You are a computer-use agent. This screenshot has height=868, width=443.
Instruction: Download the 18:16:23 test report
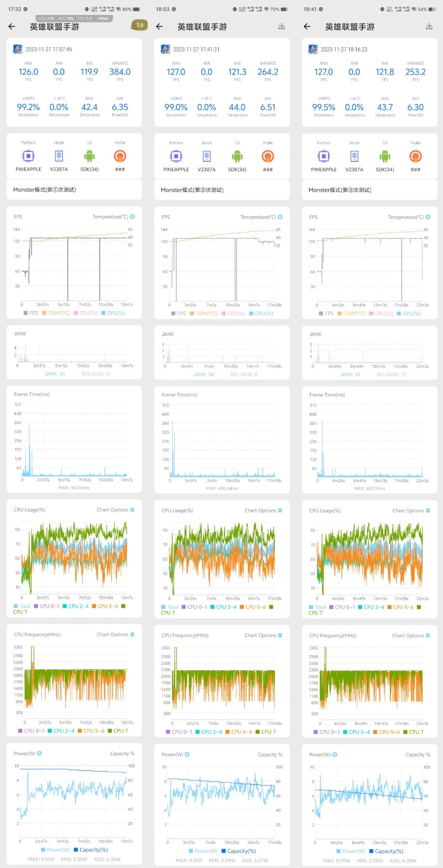pos(429,27)
